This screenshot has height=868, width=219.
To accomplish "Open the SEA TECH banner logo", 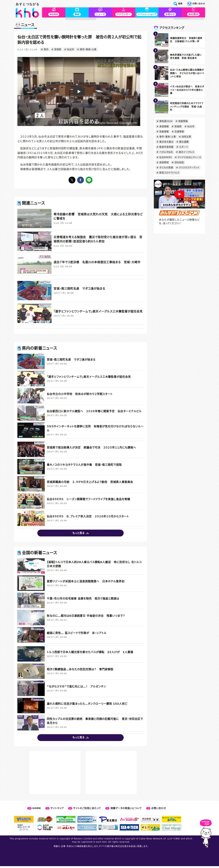I will [x=129, y=827].
